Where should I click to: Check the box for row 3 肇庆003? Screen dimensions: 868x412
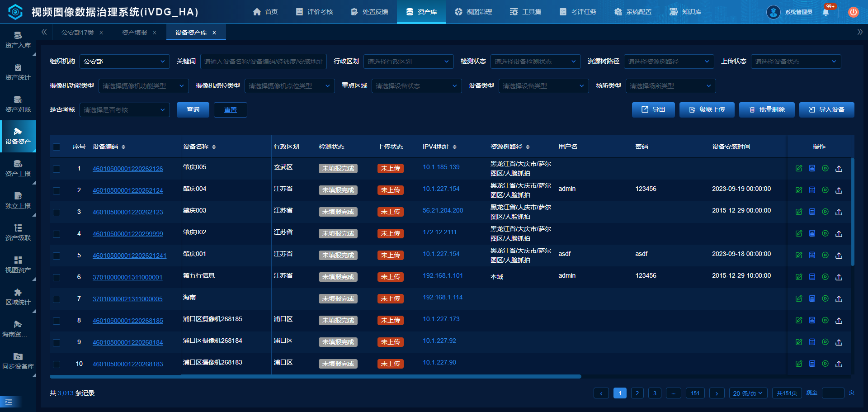[x=57, y=213]
